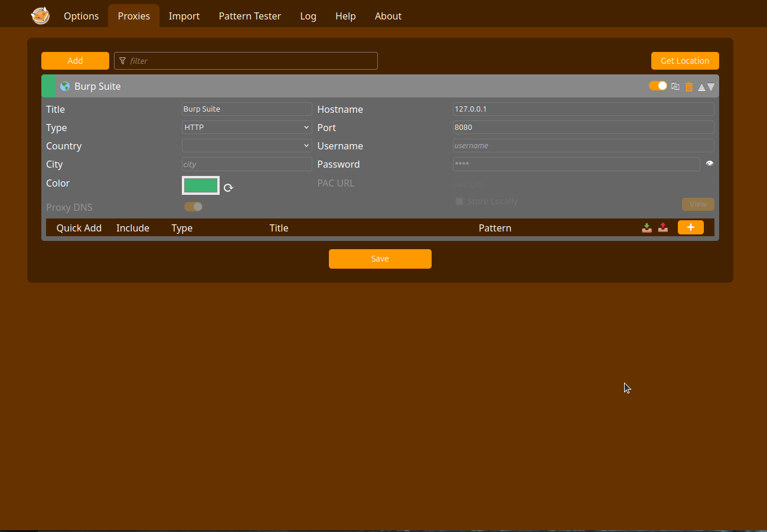Open the Import tab

[184, 16]
